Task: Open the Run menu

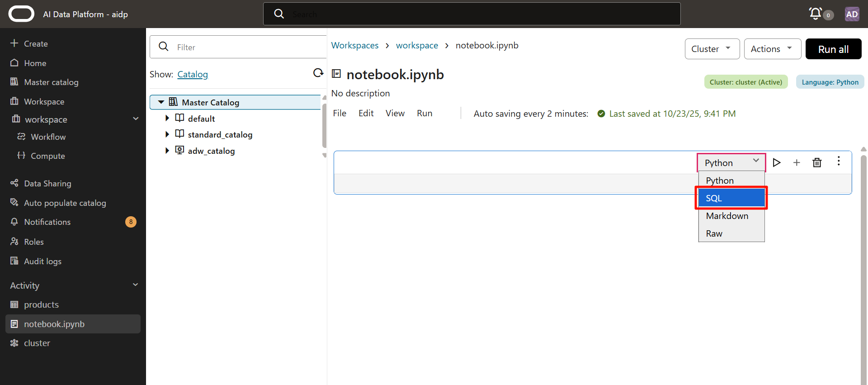Action: 425,113
